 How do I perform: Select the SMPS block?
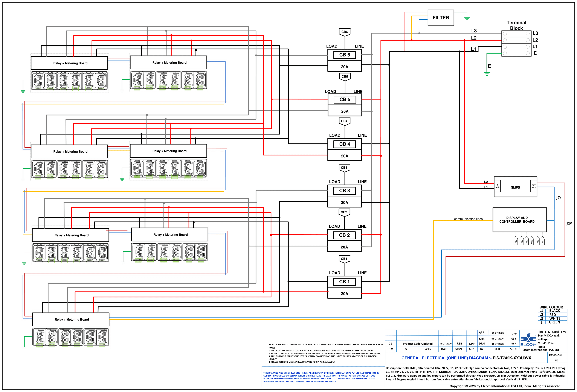pos(515,187)
